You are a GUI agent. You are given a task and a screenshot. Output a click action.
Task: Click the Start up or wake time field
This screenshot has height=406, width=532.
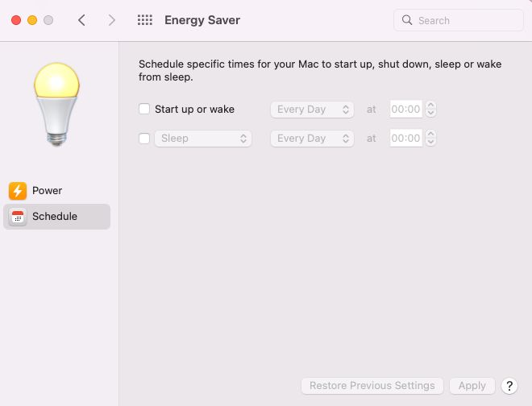click(x=405, y=110)
